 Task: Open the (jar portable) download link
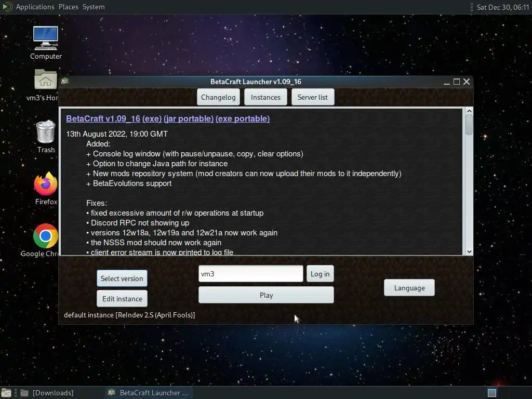189,118
